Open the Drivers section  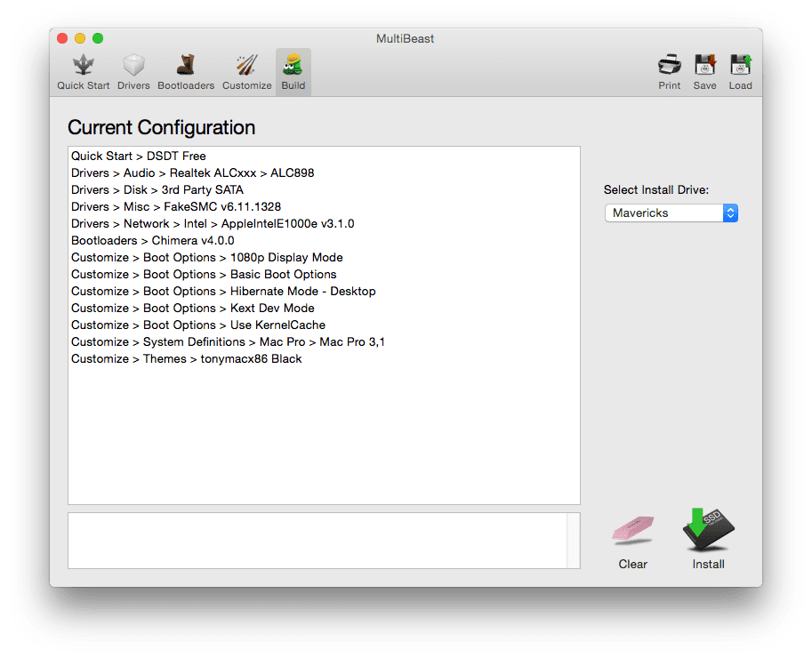[x=133, y=71]
